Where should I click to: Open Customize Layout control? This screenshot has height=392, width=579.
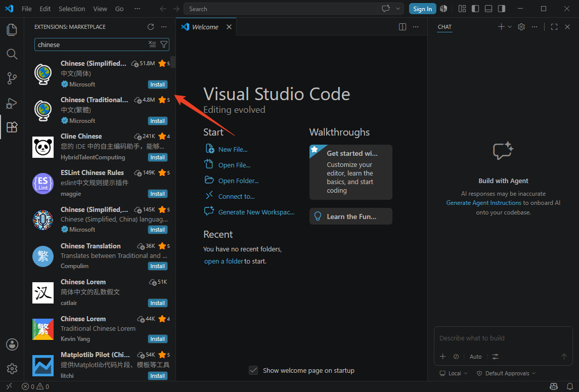tap(462, 9)
